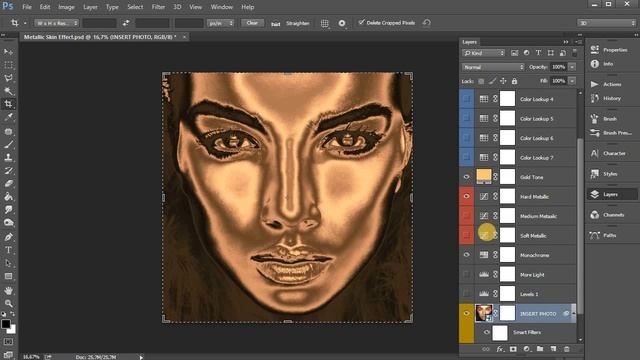Screen dimensions: 640x360
Task: Open the Actions panel
Action: (611, 84)
